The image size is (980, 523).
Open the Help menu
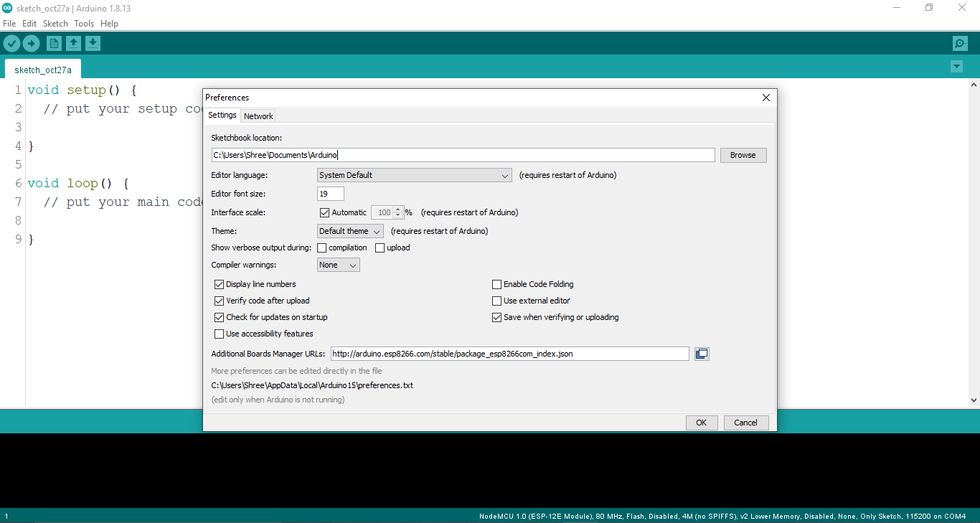[109, 24]
